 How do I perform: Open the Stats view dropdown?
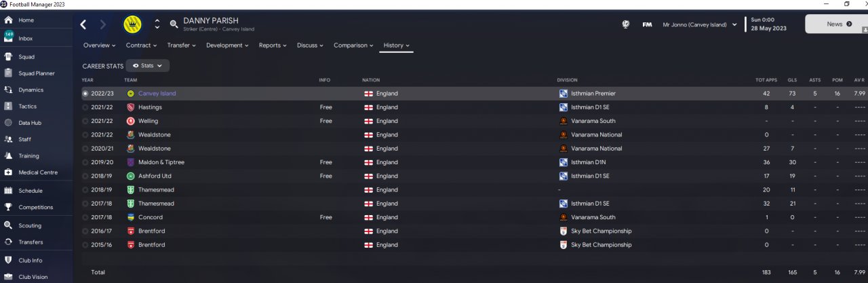point(147,66)
